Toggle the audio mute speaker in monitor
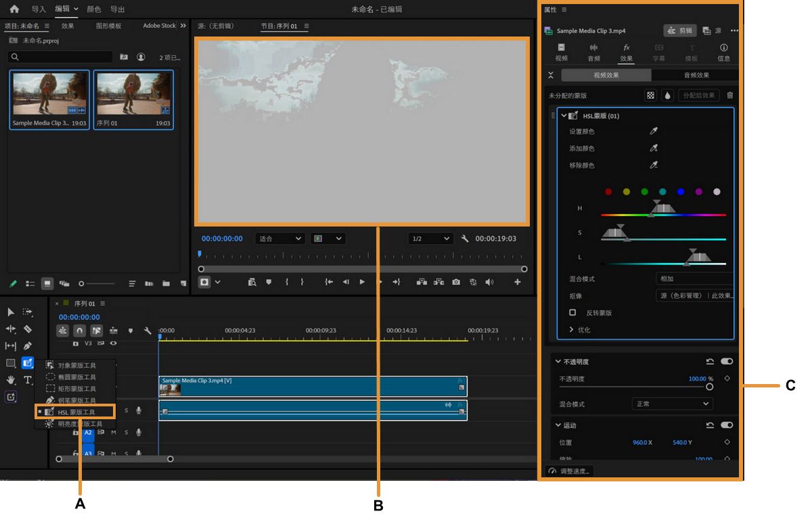Image resolution: width=812 pixels, height=524 pixels. (489, 282)
